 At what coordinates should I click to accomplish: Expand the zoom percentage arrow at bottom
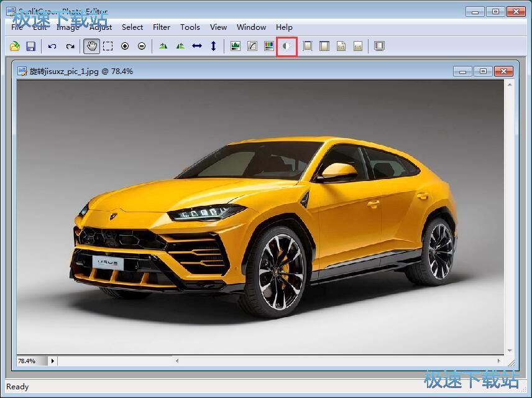click(x=53, y=361)
